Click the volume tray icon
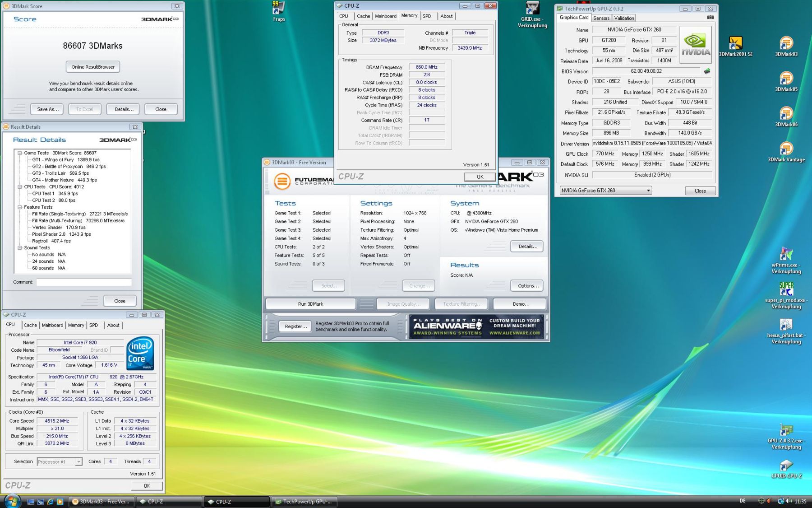Screen dimensions: 812x508 [789, 501]
